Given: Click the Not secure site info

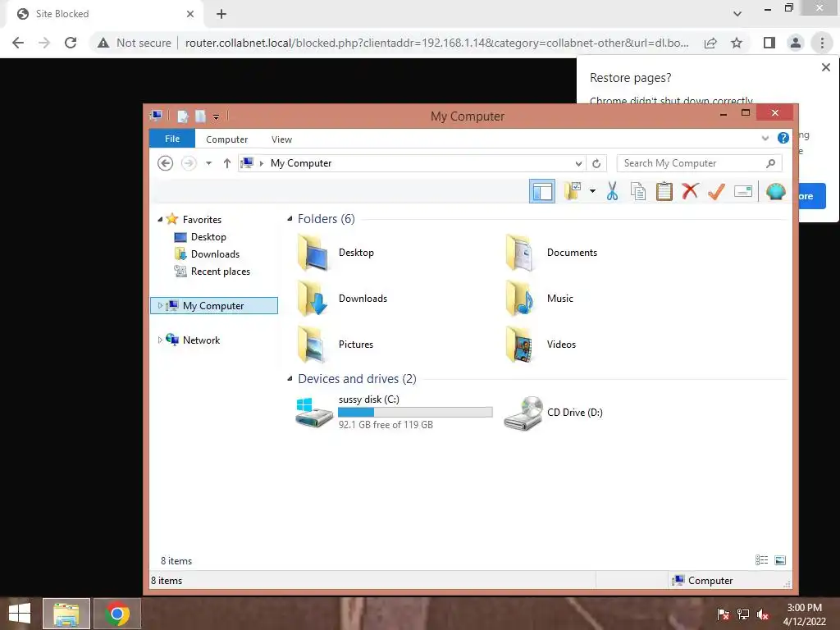Looking at the screenshot, I should pos(135,43).
